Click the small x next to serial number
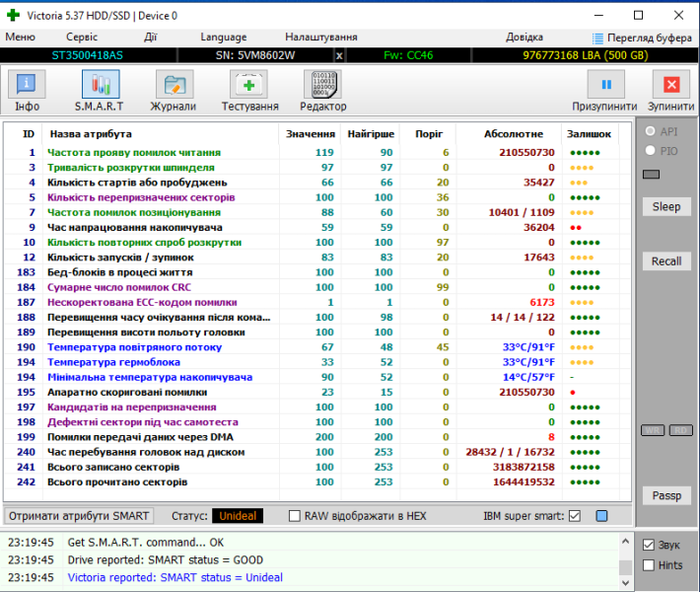This screenshot has width=700, height=592. [x=339, y=55]
